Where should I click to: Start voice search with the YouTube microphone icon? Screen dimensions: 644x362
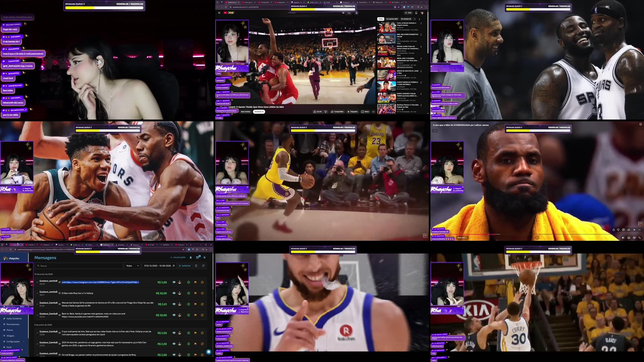(356, 13)
